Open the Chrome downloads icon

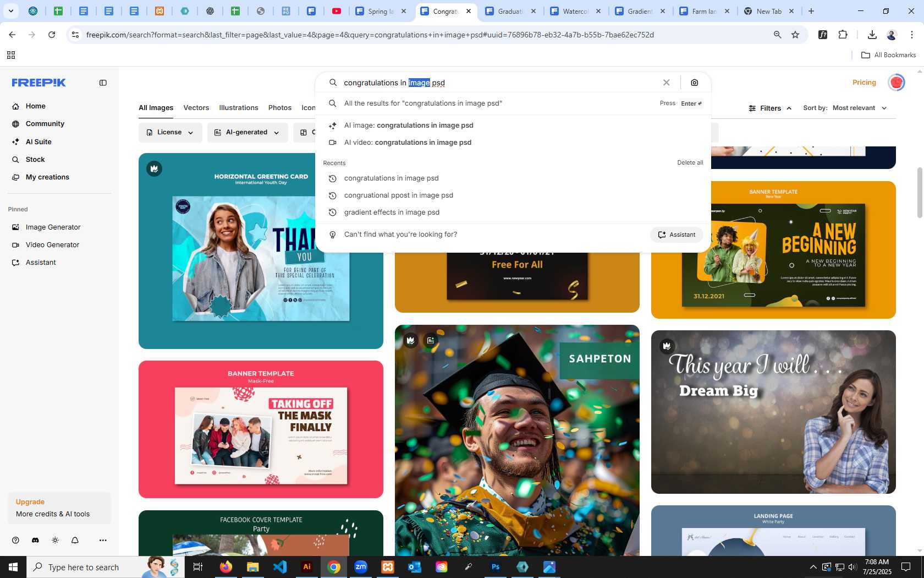point(872,35)
